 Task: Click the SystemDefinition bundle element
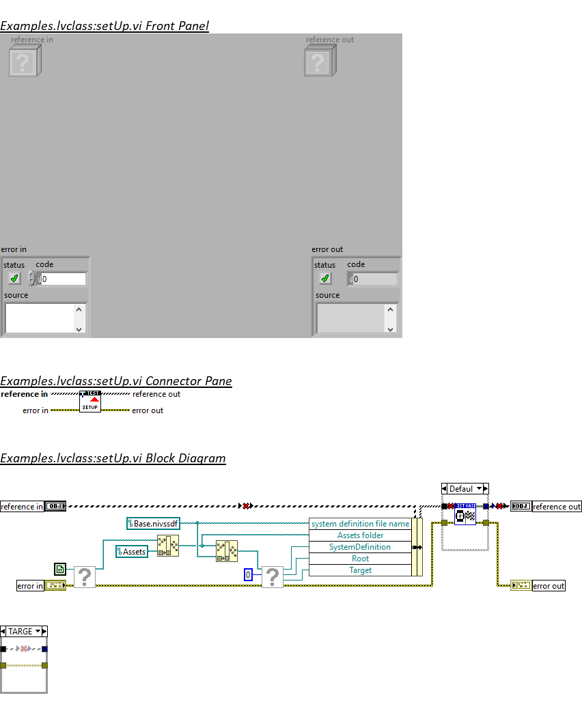tap(361, 547)
